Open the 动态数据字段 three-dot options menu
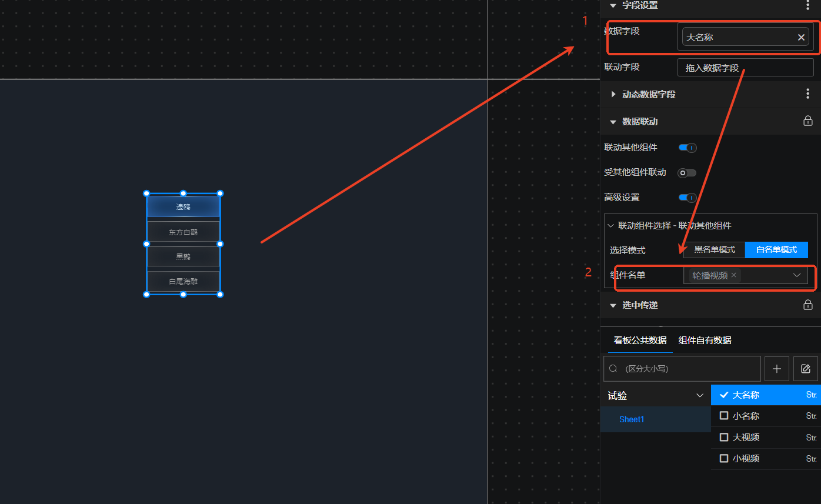The height and width of the screenshot is (504, 821). click(807, 94)
